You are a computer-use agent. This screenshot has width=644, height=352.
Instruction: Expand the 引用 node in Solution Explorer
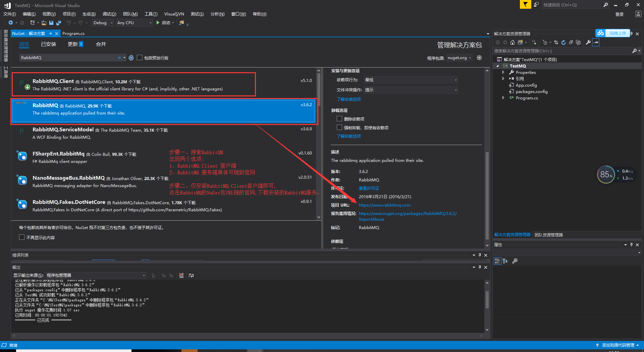[x=503, y=79]
